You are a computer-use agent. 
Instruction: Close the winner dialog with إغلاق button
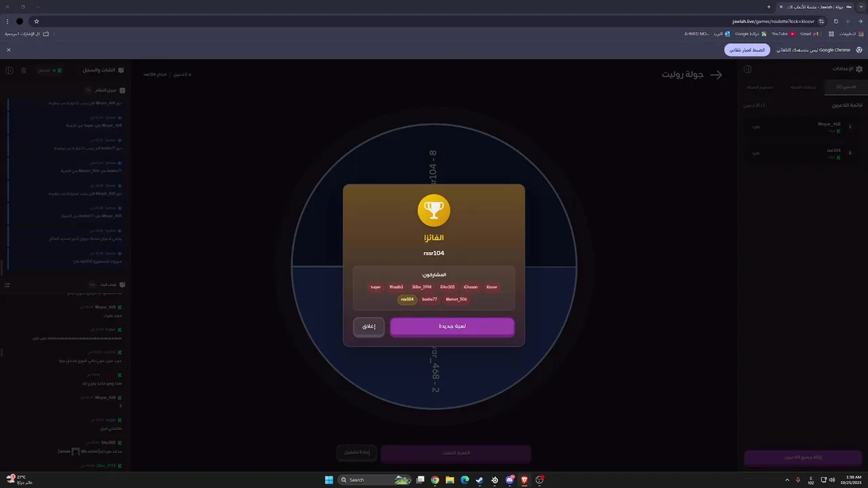point(369,327)
